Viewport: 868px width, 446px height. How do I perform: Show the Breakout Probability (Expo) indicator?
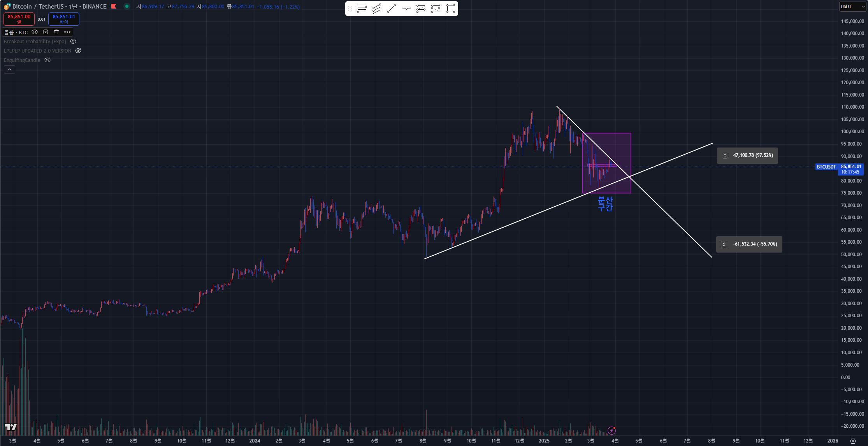tap(73, 41)
